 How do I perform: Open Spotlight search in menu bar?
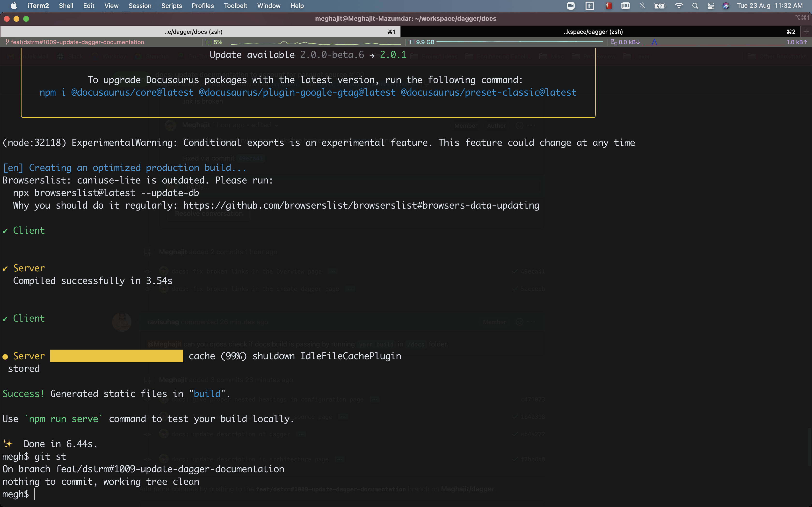tap(695, 6)
